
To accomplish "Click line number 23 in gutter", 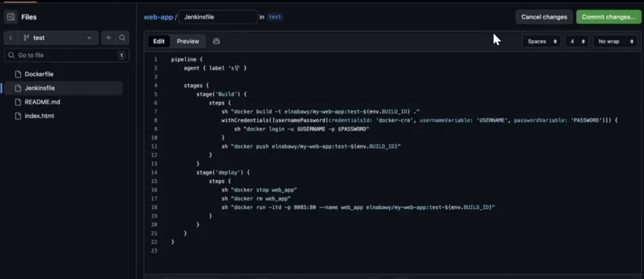I will (x=154, y=251).
